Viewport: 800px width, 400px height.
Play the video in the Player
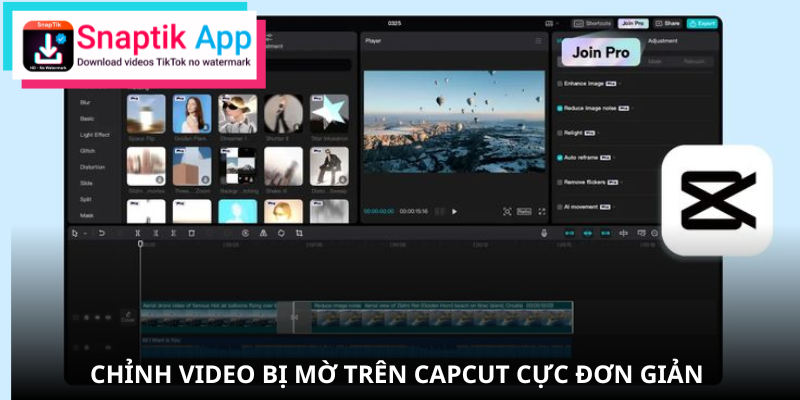pyautogui.click(x=454, y=211)
